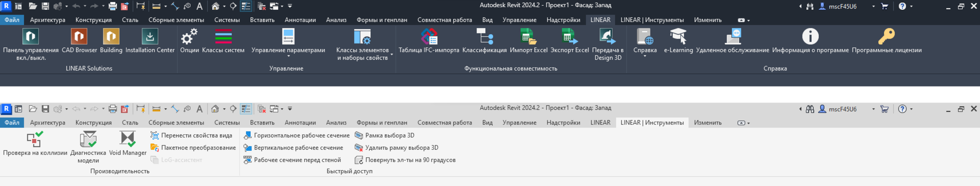Open default 3D view house icon, light window
Viewport: 980px width, 186px height.
pyautogui.click(x=215, y=109)
